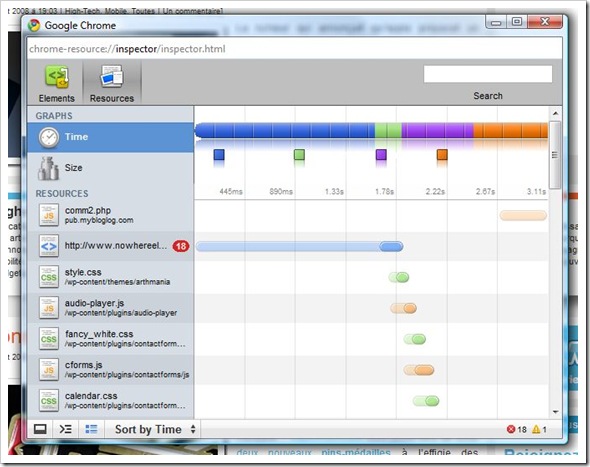This screenshot has height=467, width=590.
Task: Click the style.css CSS file icon
Action: click(x=49, y=277)
